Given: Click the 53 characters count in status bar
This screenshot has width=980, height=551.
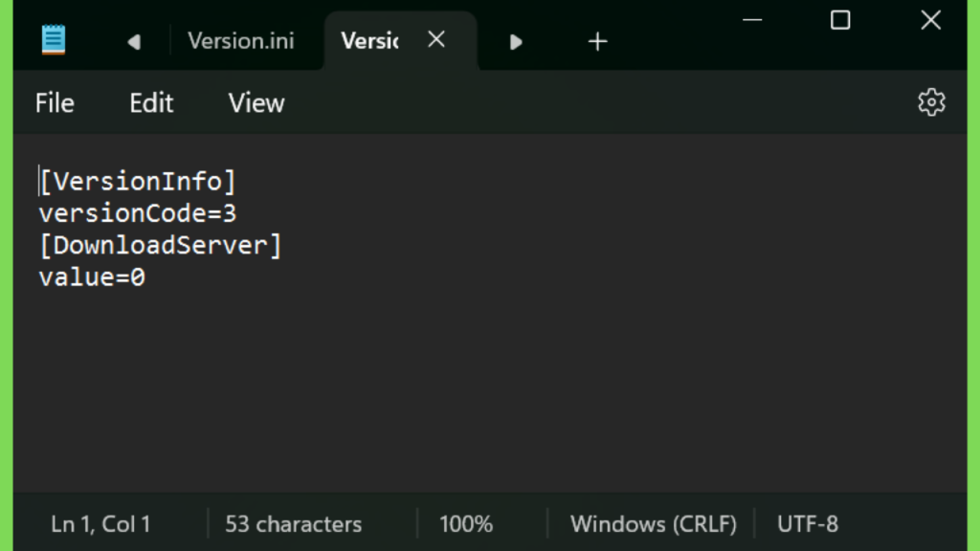Looking at the screenshot, I should click(293, 524).
